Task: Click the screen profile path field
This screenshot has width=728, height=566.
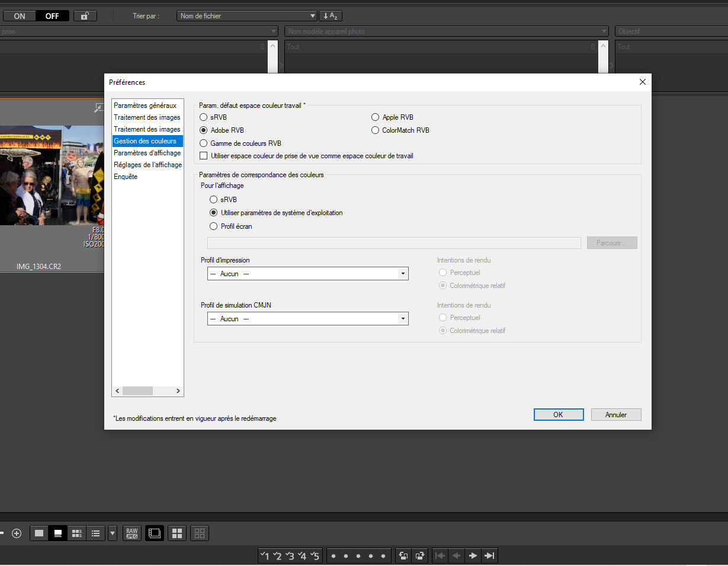Action: pyautogui.click(x=394, y=243)
